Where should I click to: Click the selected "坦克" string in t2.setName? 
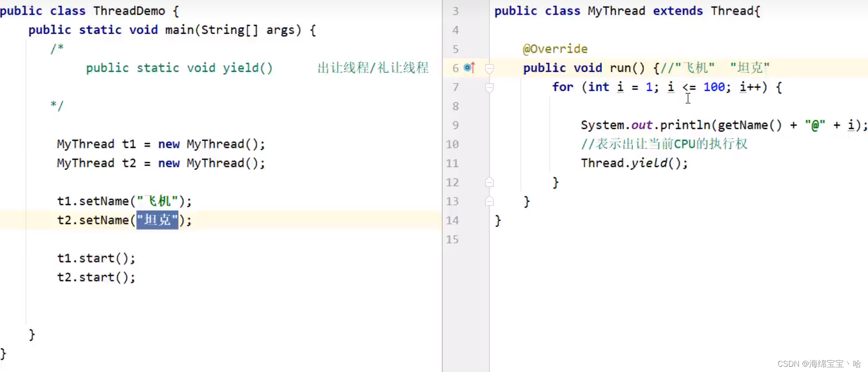[x=157, y=220]
